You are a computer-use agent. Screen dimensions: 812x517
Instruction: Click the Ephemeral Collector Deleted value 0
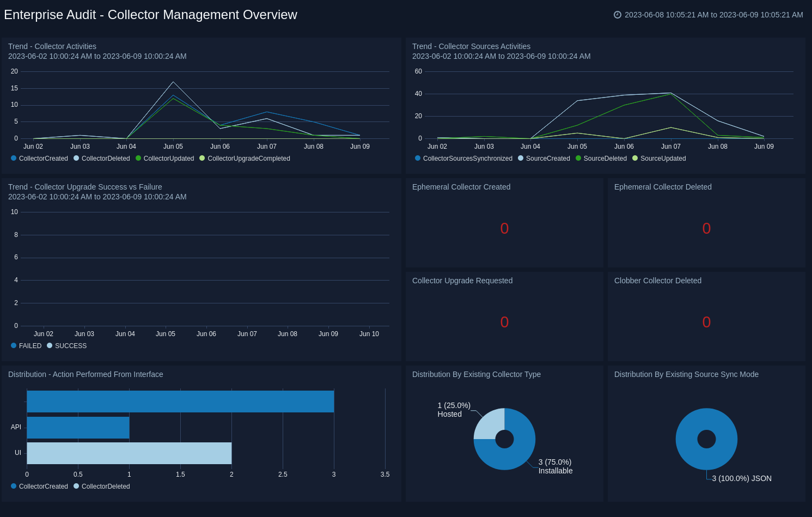706,229
